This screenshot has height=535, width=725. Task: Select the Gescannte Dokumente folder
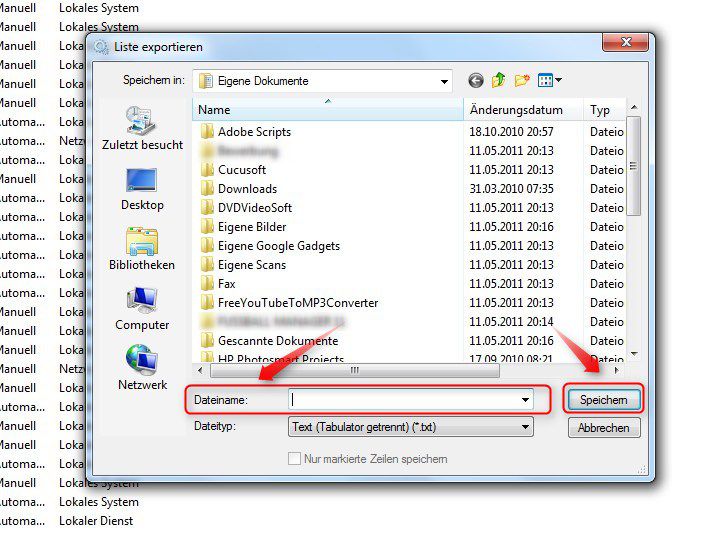tap(270, 341)
